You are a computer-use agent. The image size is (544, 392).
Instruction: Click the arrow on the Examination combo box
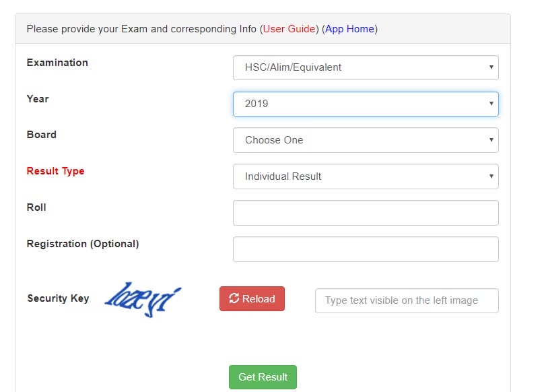(x=491, y=67)
